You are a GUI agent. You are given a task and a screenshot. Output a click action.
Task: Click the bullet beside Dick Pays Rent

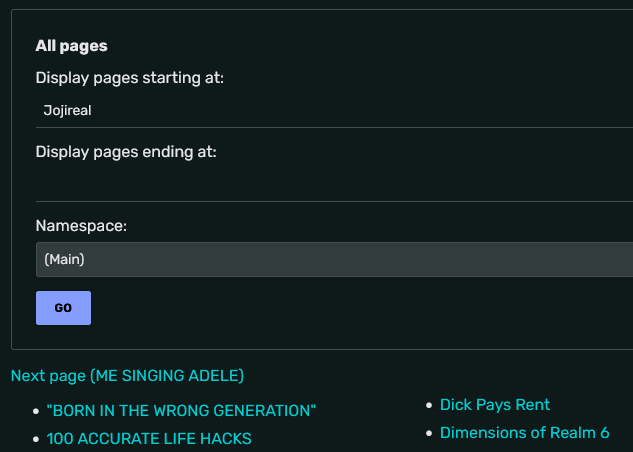[x=430, y=405]
